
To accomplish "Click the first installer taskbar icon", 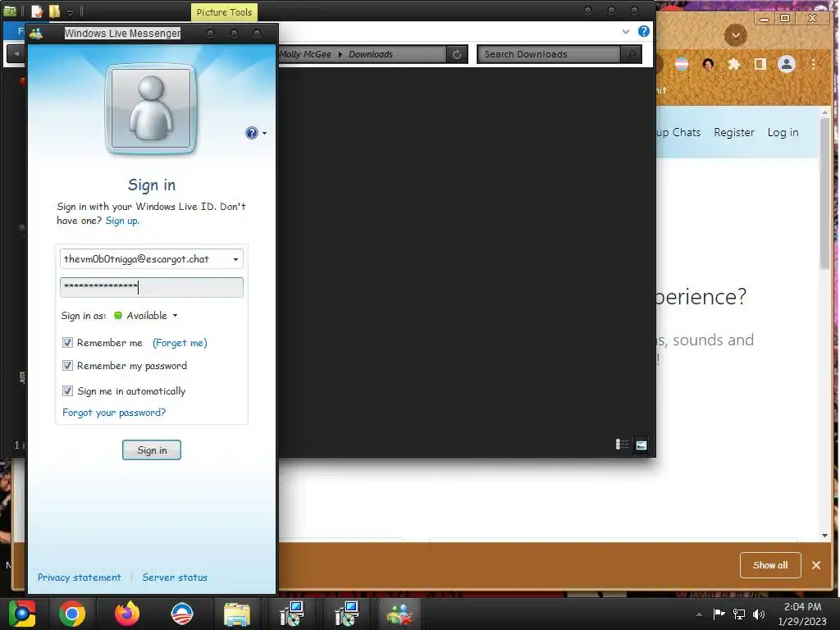I will [x=292, y=614].
